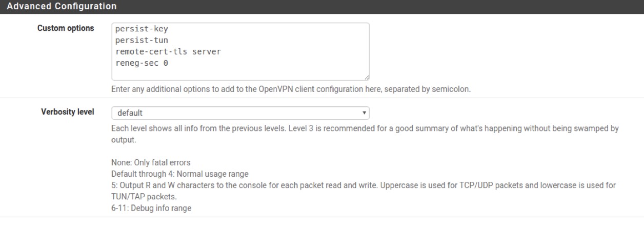Open the Verbosity level dropdown
Screen dimensions: 644x225
pos(240,113)
